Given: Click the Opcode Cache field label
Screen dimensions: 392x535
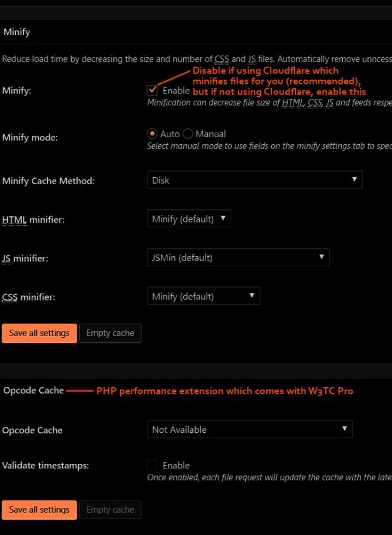Looking at the screenshot, I should click(x=32, y=430).
